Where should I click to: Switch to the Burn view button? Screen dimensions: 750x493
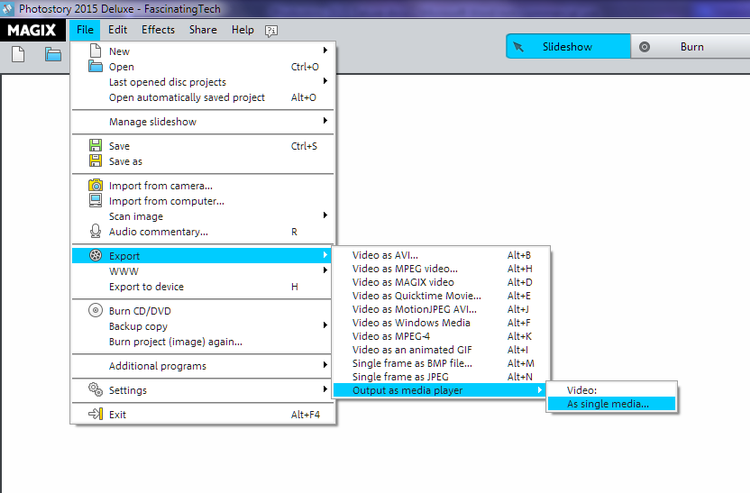coord(691,47)
